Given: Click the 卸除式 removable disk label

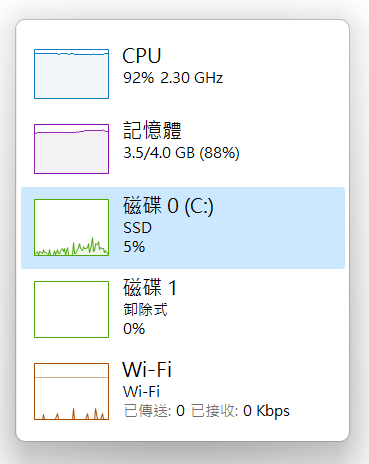Looking at the screenshot, I should [x=145, y=310].
